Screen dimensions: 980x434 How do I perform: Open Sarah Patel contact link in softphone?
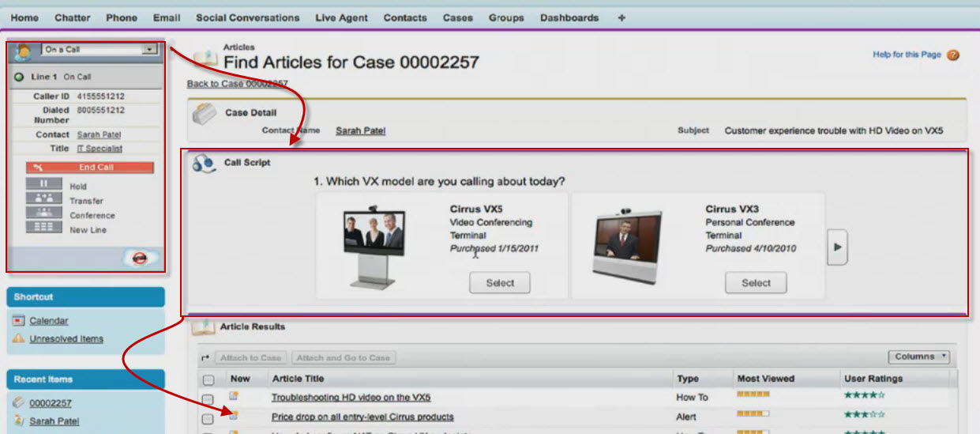[x=99, y=134]
